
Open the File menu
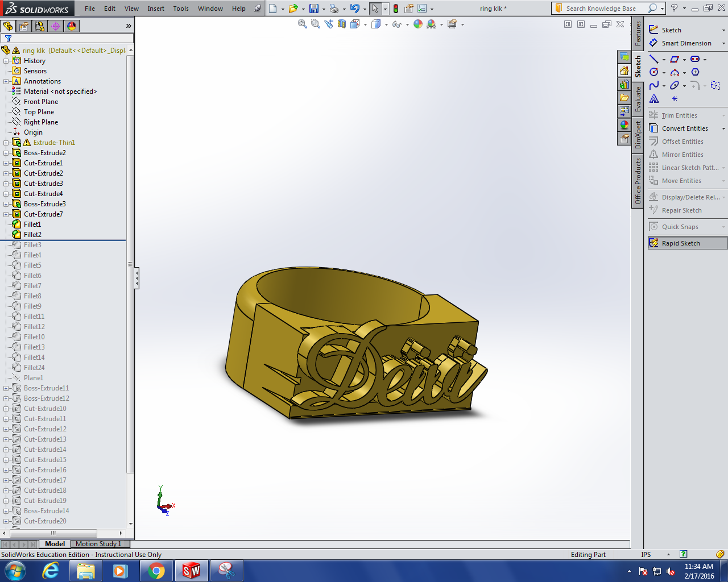[90, 9]
